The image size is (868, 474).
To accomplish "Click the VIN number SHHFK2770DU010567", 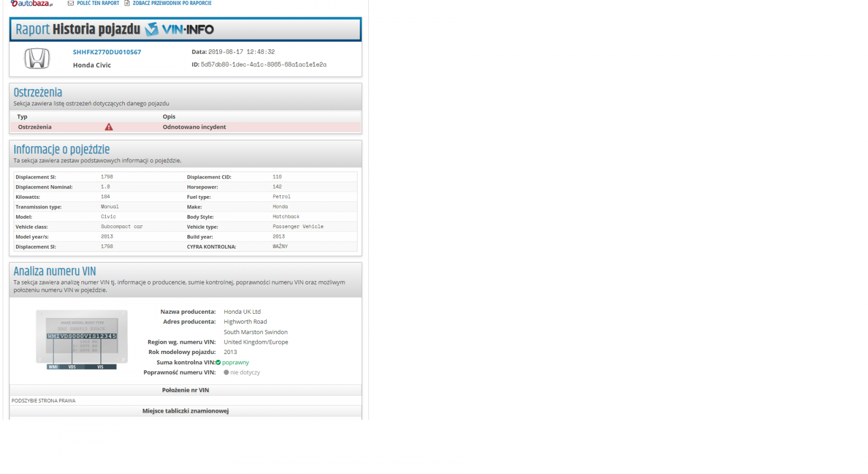I will point(107,52).
